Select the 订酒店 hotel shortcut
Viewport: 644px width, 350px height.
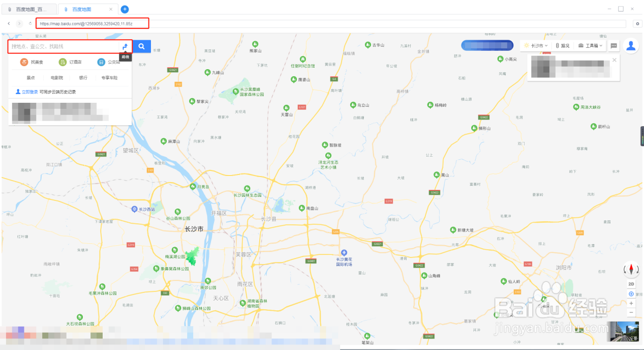[x=70, y=62]
